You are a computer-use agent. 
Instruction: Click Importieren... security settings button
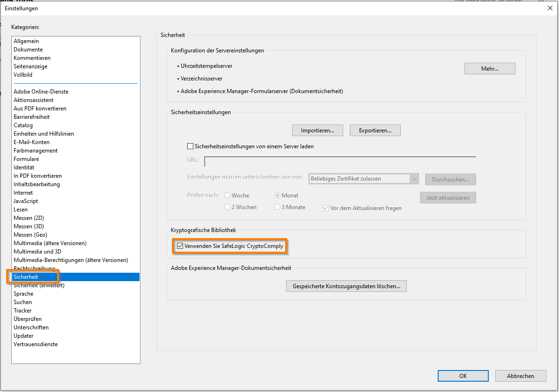(x=317, y=131)
